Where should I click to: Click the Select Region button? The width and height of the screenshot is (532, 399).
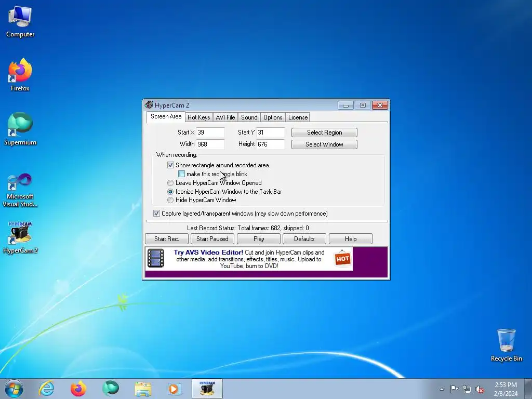coord(324,132)
